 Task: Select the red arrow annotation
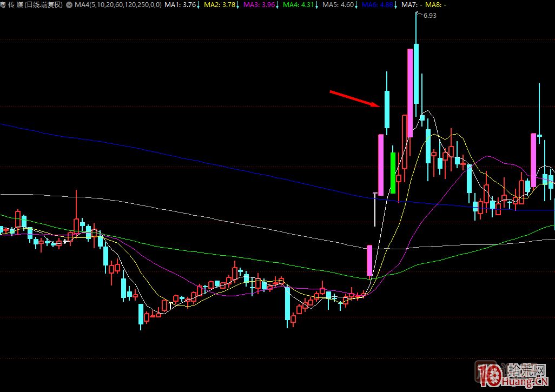click(x=354, y=99)
